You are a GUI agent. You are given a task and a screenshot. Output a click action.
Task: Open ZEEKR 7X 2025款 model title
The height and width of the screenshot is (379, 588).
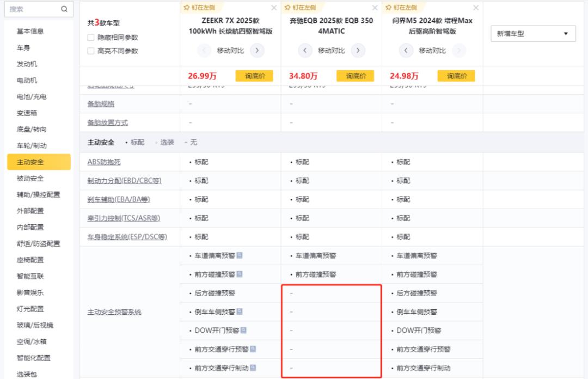[x=231, y=26]
